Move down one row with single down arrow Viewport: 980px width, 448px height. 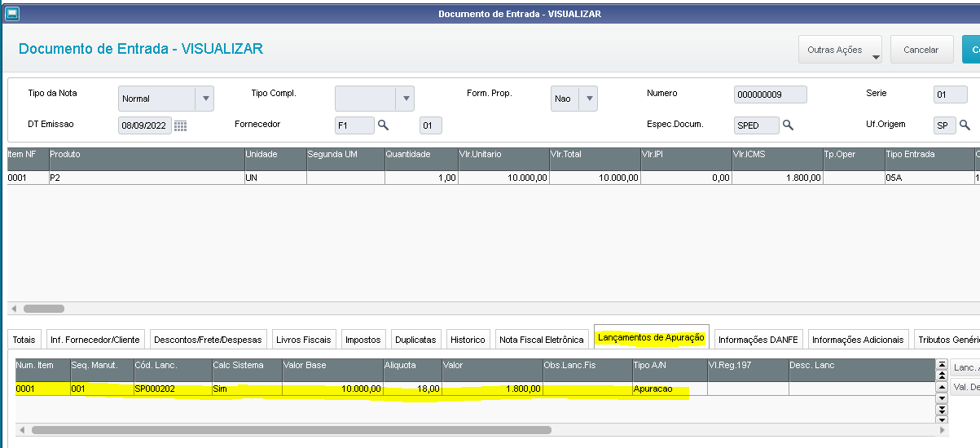943,399
